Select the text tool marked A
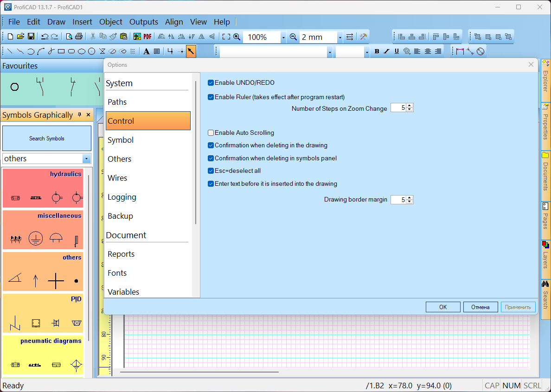 [147, 51]
